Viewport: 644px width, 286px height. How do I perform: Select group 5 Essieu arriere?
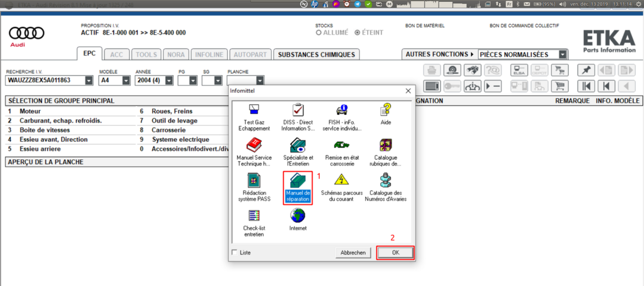[72, 149]
